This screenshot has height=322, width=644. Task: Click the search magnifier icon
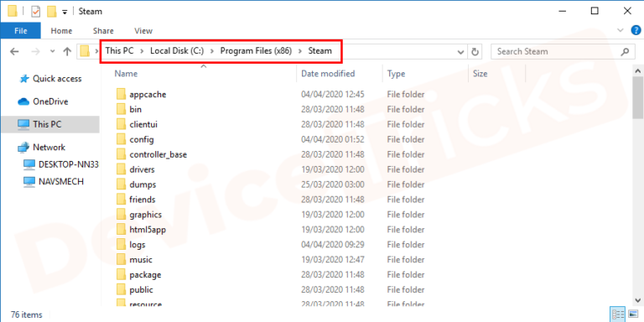[625, 52]
